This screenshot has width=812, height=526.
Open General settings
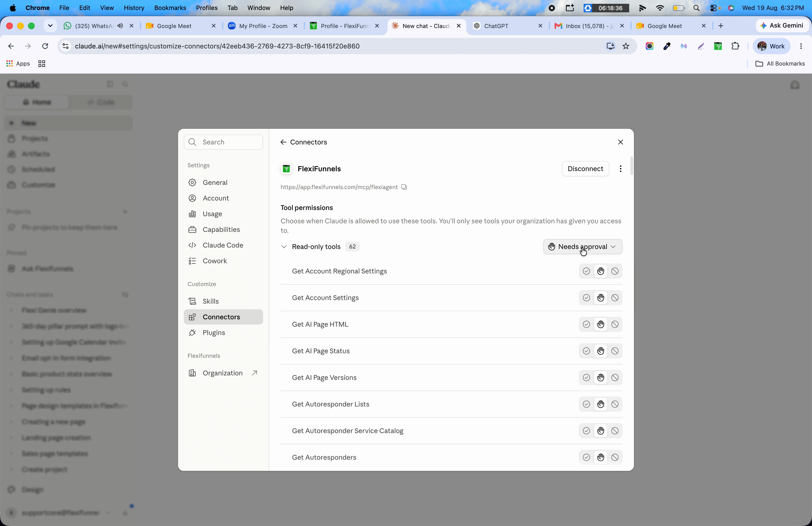click(x=223, y=183)
